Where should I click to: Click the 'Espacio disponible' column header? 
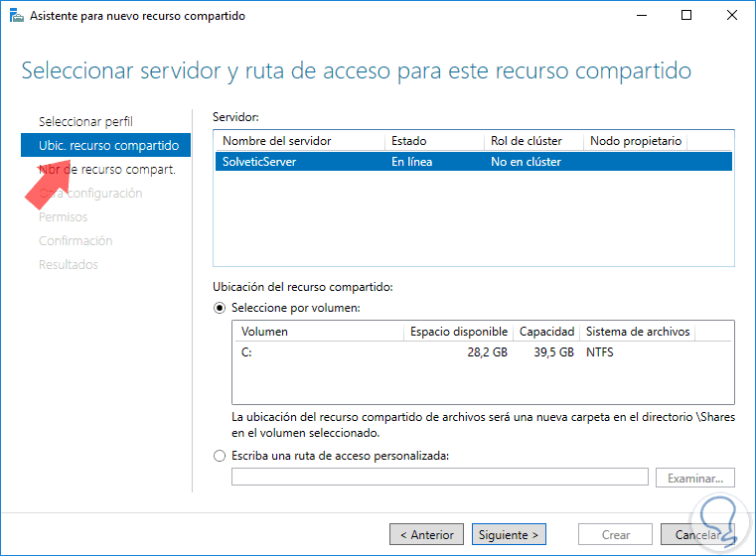tap(459, 332)
